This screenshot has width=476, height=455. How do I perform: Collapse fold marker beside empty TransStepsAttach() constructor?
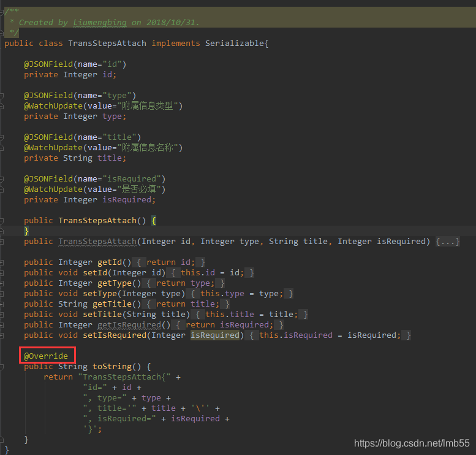click(x=1, y=221)
